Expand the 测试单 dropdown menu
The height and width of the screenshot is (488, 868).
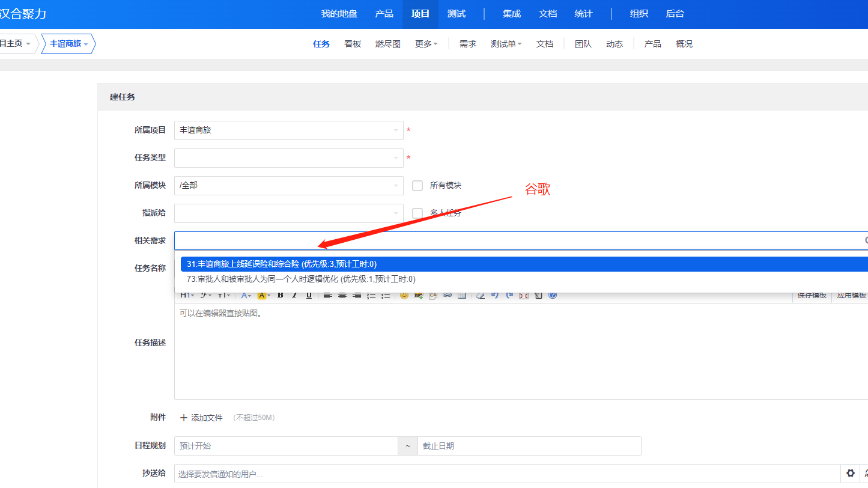coord(506,44)
